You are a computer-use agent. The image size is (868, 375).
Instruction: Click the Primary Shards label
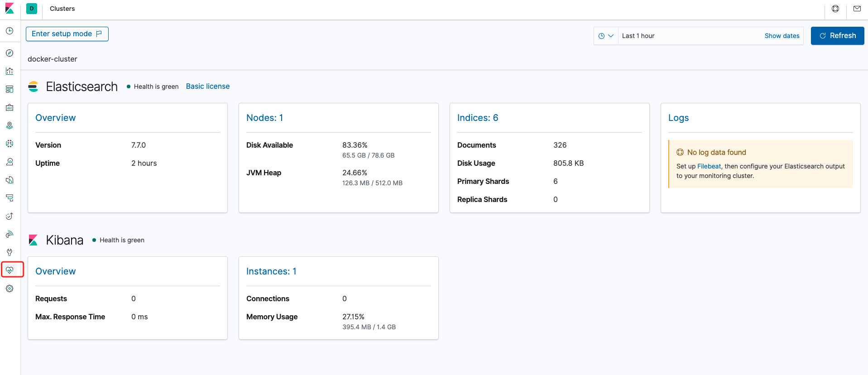483,181
